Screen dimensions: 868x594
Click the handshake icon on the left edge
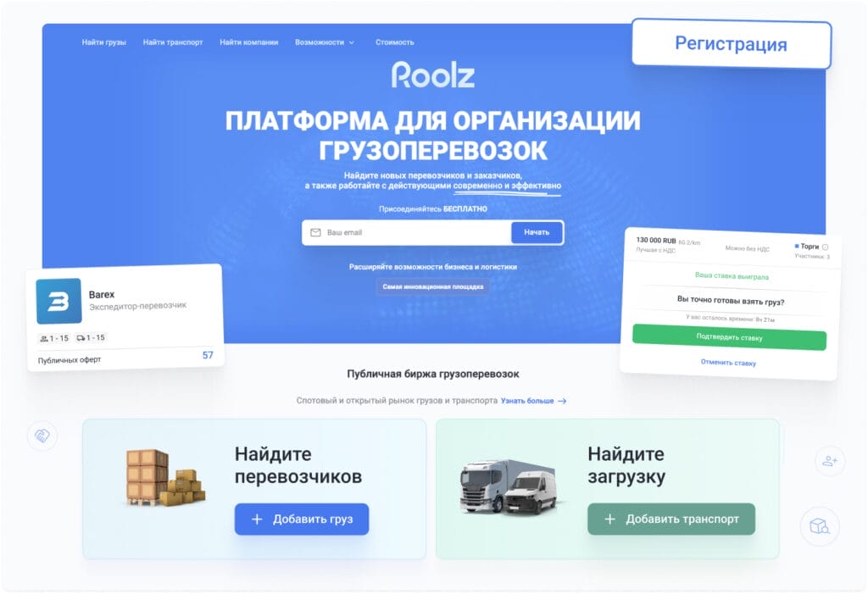click(x=42, y=436)
